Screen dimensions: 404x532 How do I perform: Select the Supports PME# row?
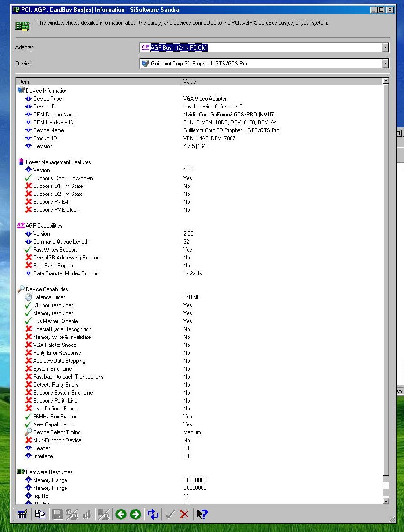199,202
